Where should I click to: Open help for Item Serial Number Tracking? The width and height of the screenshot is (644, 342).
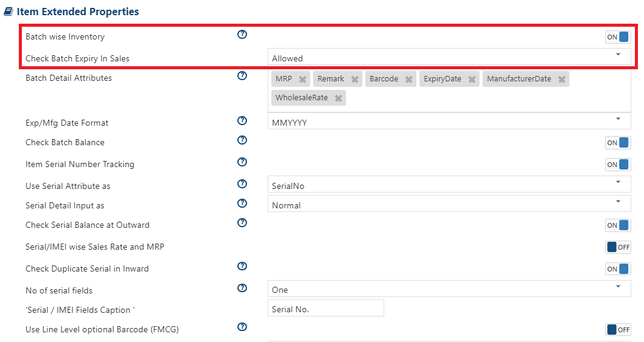[x=242, y=162]
